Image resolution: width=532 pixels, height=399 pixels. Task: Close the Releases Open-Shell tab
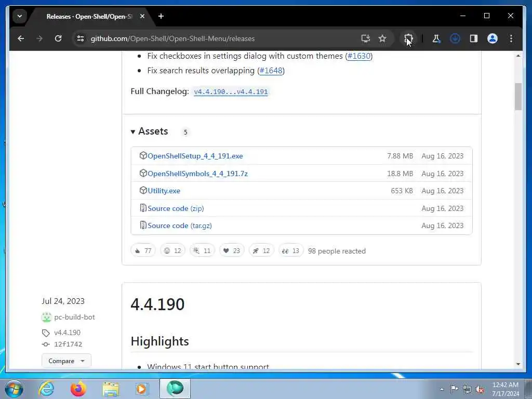click(x=142, y=16)
